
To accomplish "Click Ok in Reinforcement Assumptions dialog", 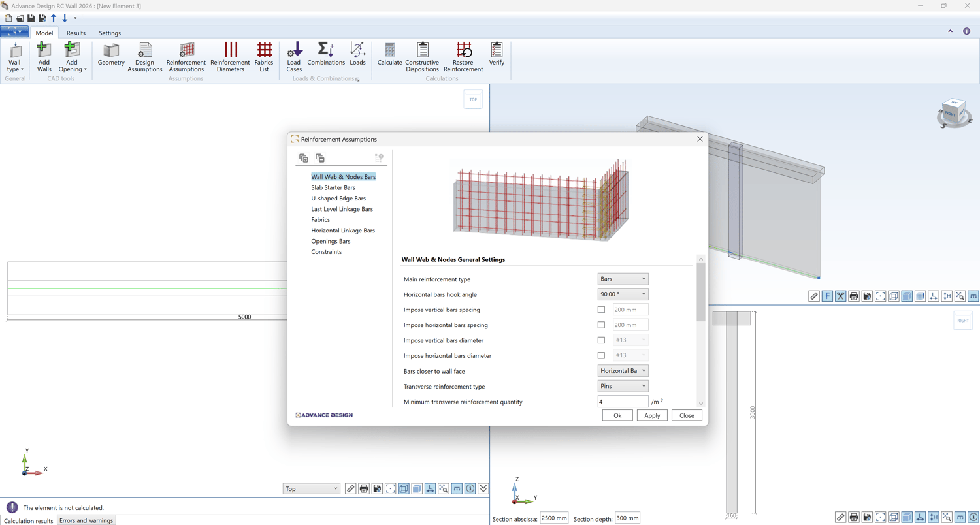I will [x=617, y=415].
